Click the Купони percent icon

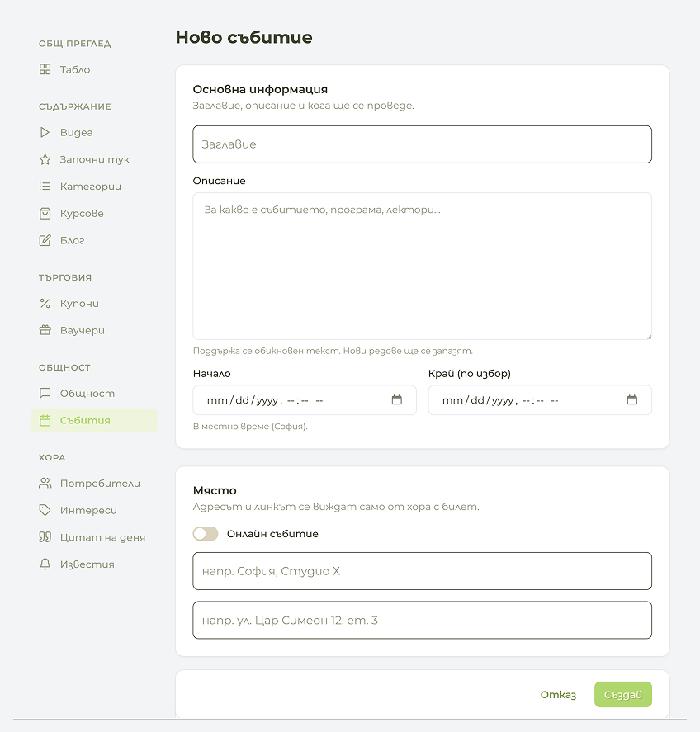point(45,304)
